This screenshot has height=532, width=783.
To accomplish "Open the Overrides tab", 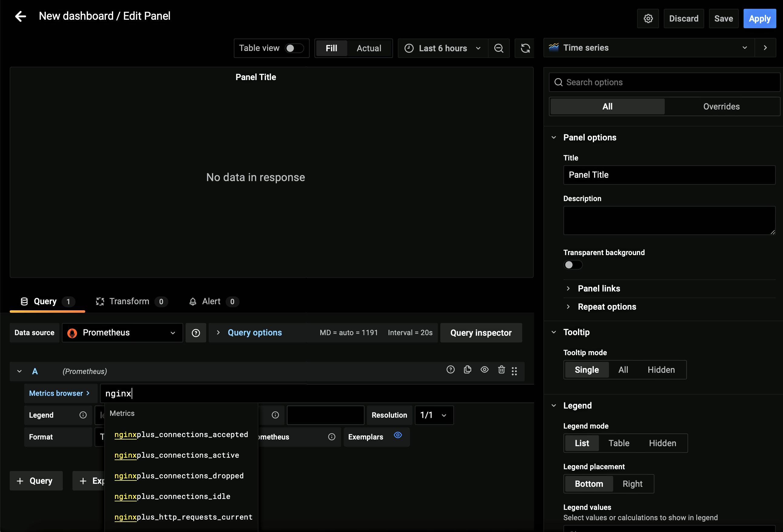I will [x=721, y=106].
